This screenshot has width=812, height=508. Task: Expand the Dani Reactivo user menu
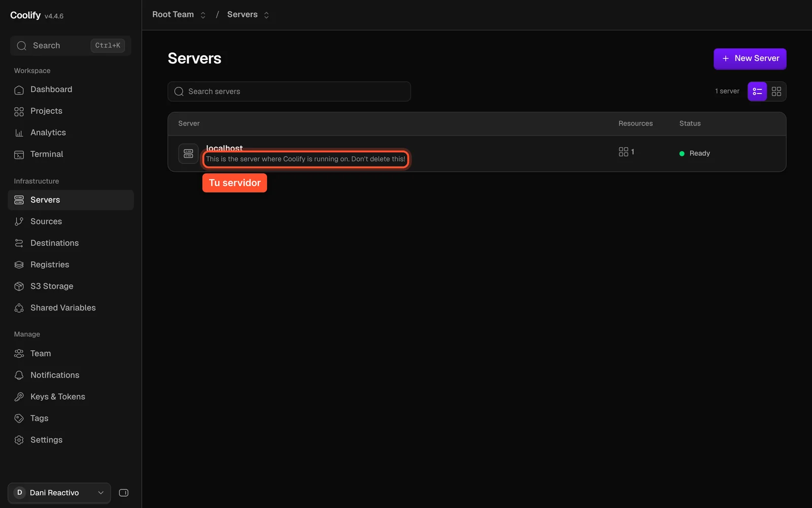point(59,493)
